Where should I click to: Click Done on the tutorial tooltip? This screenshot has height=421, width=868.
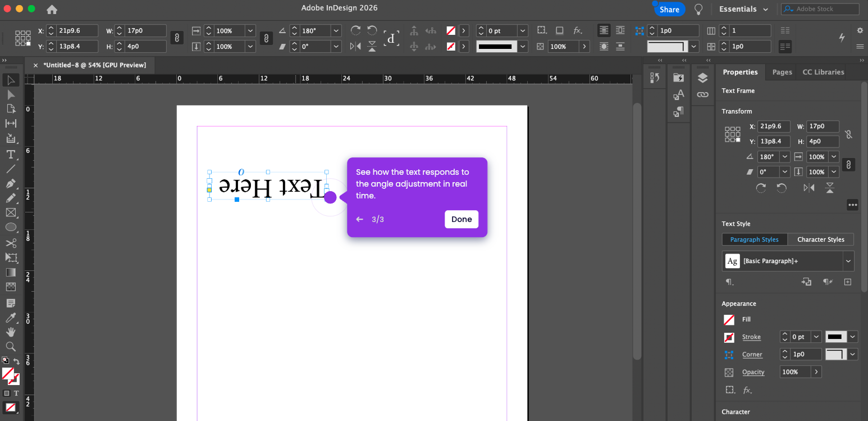[x=461, y=219]
